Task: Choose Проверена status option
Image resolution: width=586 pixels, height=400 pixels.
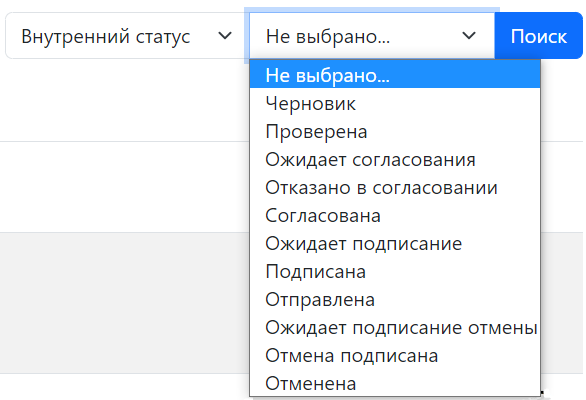Action: coord(395,131)
